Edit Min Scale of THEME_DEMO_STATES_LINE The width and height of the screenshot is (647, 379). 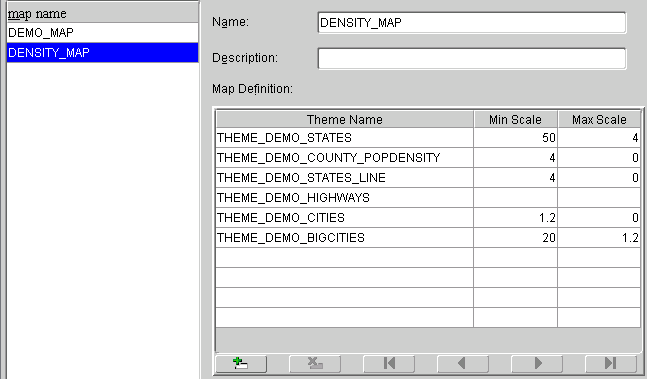[x=515, y=178]
